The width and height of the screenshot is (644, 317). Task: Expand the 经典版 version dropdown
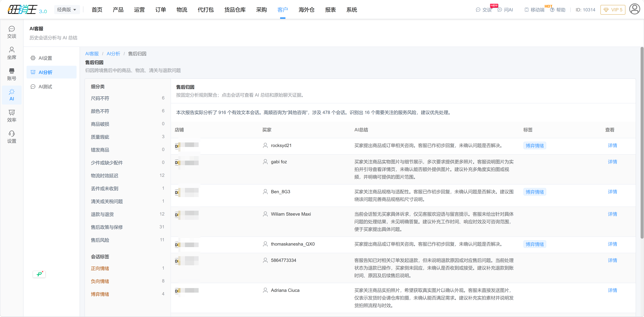[x=67, y=9]
